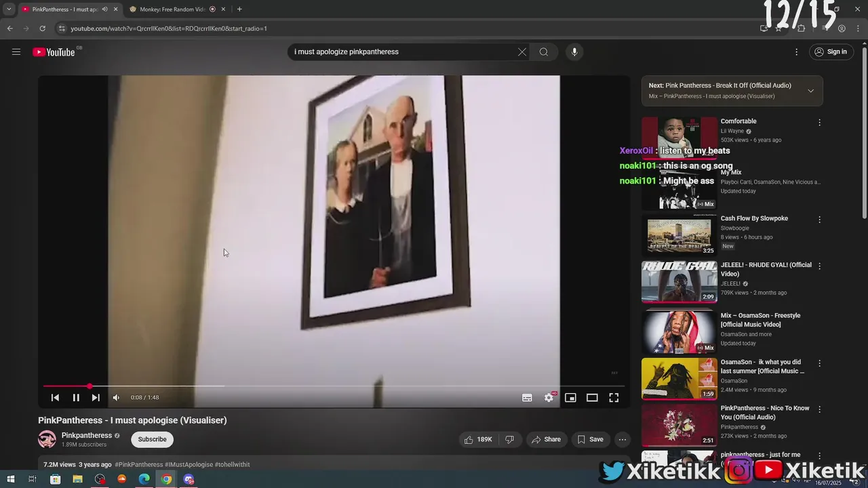Viewport: 868px width, 488px height.
Task: Open the #PinkPantheress hashtag link
Action: tap(139, 465)
